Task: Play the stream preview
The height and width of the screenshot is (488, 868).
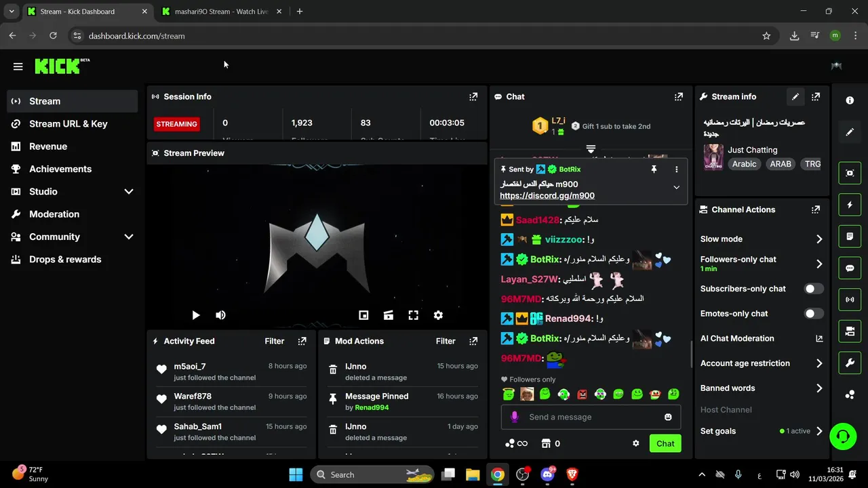Action: [x=196, y=315]
